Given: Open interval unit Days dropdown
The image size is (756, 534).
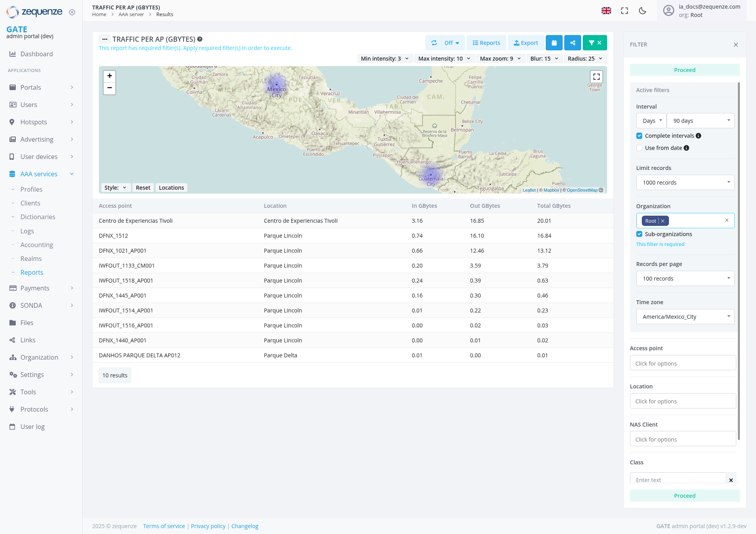Looking at the screenshot, I should (x=651, y=121).
